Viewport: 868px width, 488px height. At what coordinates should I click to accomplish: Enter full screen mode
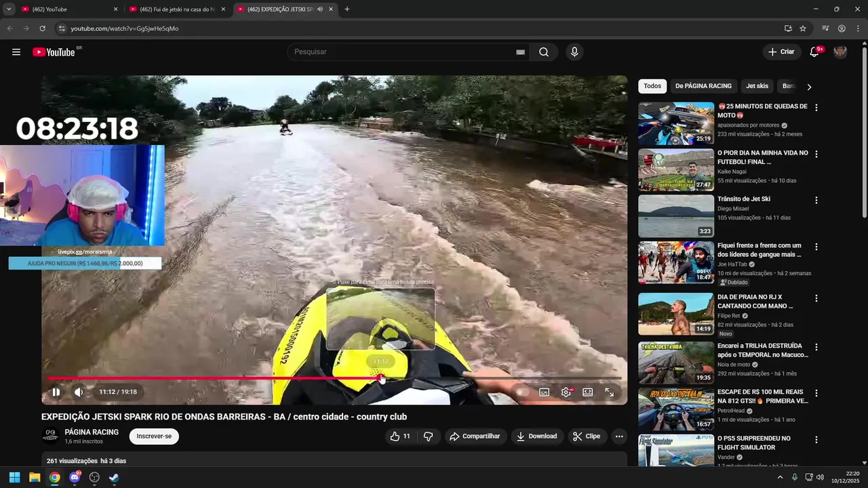pyautogui.click(x=610, y=392)
